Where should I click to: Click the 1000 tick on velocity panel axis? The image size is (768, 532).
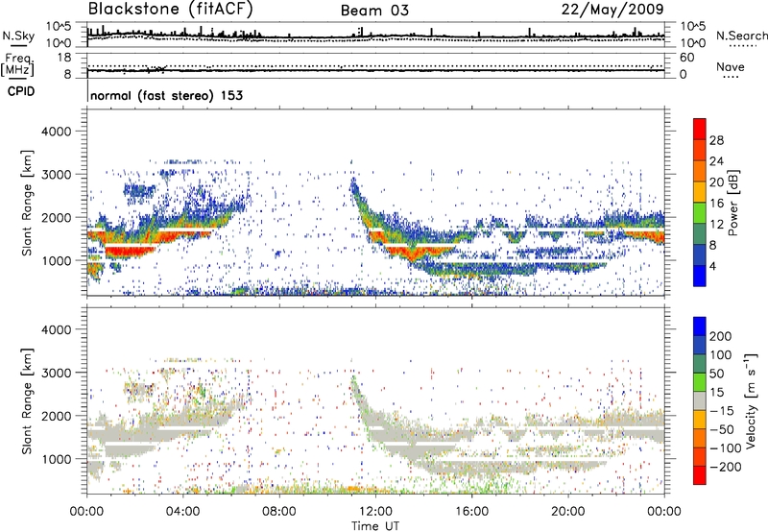click(x=56, y=459)
